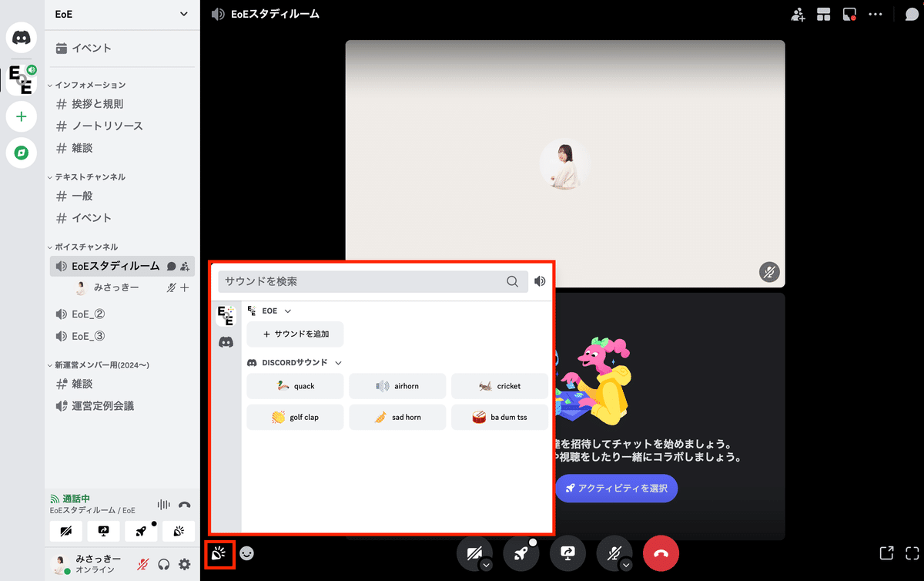Image resolution: width=924 pixels, height=581 pixels.
Task: Play the cricket sound
Action: coord(500,386)
